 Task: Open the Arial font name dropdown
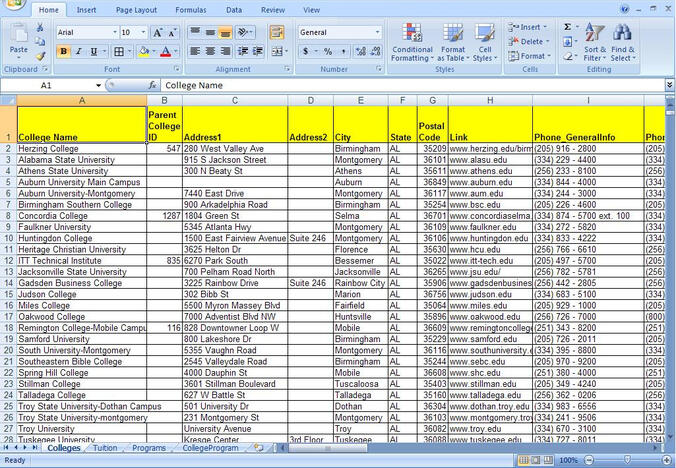click(x=115, y=32)
